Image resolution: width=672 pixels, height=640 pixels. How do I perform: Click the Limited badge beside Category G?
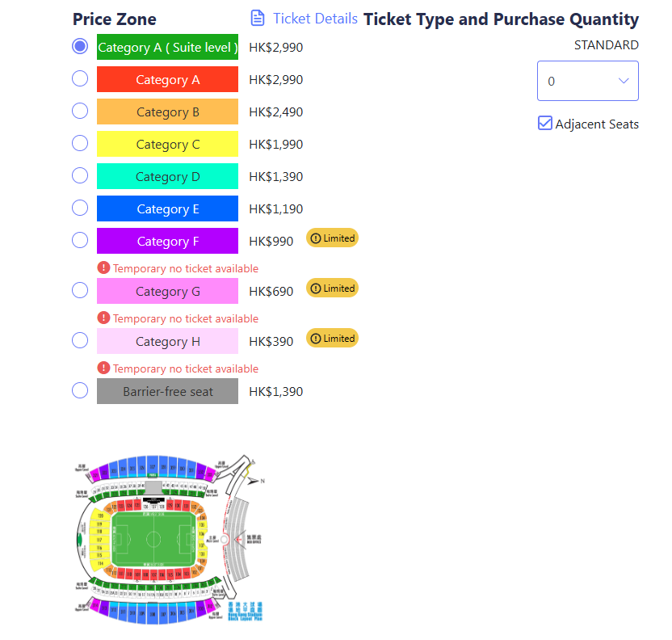(x=332, y=288)
